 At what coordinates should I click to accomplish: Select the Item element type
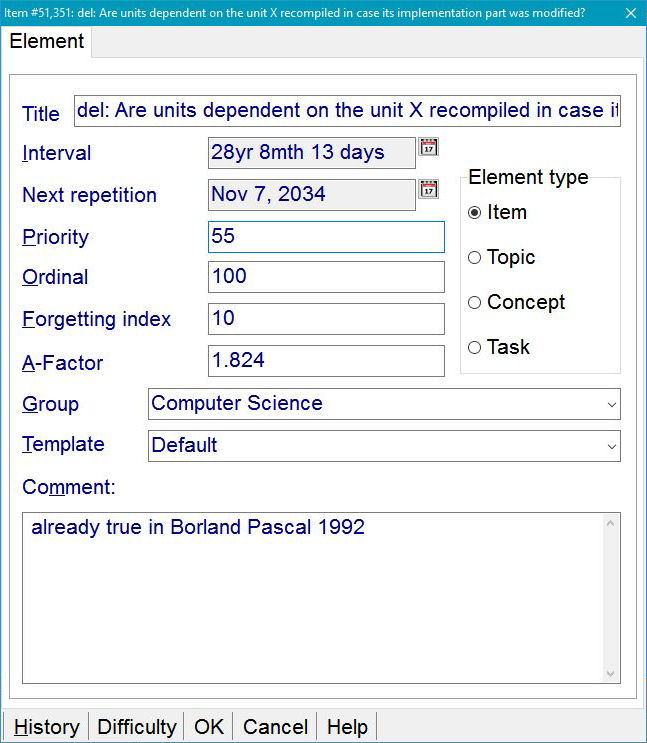[475, 213]
